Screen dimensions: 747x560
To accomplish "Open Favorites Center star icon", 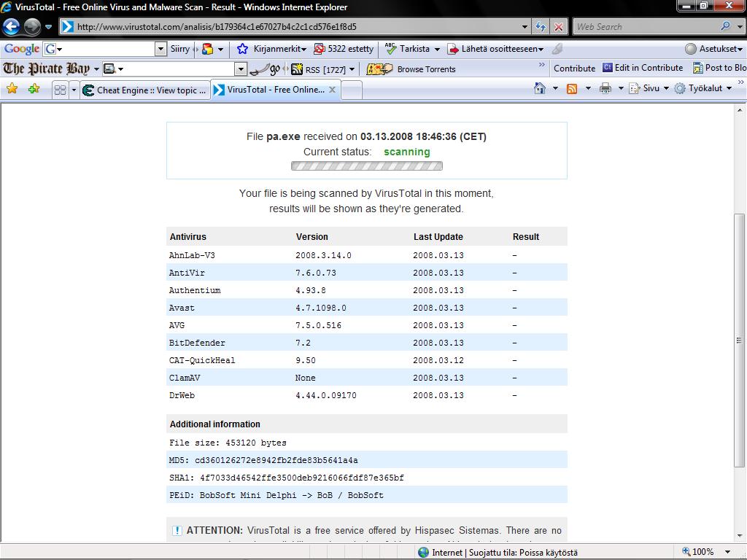I will (x=12, y=88).
